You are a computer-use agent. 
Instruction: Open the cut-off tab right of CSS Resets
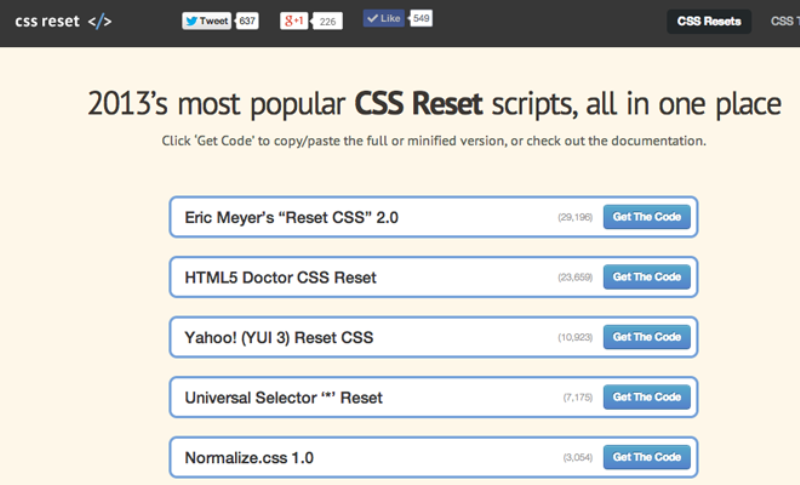[x=784, y=21]
